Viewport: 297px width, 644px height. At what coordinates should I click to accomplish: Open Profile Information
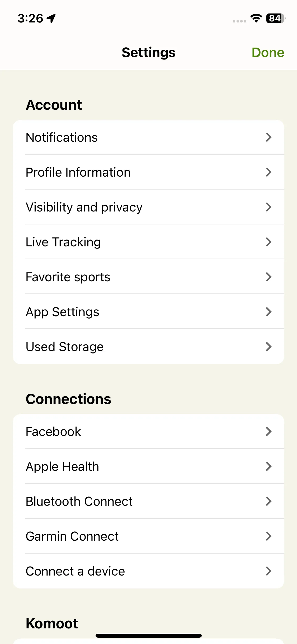[148, 172]
